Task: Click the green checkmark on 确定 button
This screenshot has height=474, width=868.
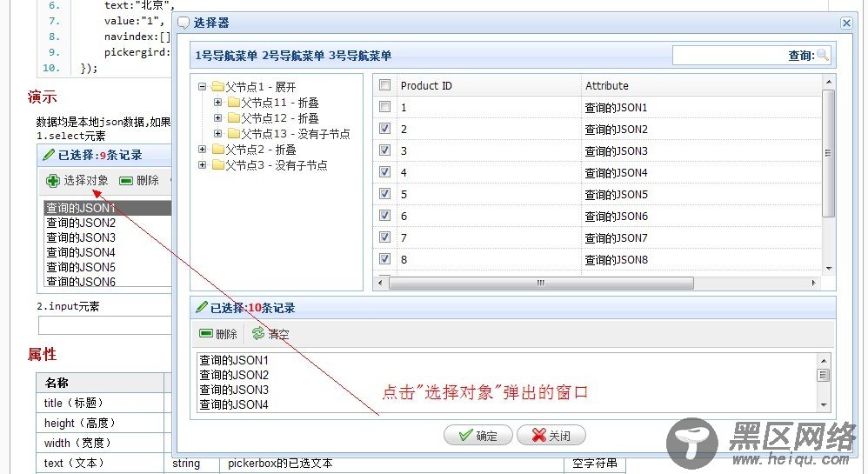Action: point(466,435)
